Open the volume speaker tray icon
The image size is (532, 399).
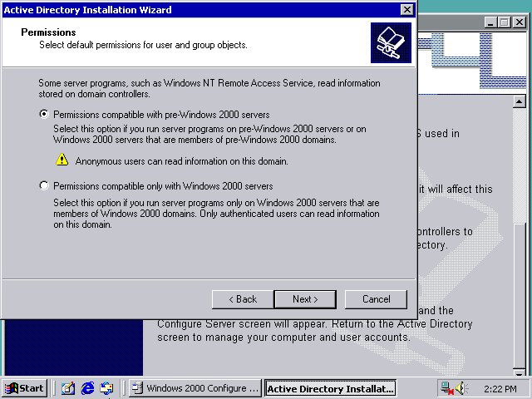pyautogui.click(x=461, y=388)
